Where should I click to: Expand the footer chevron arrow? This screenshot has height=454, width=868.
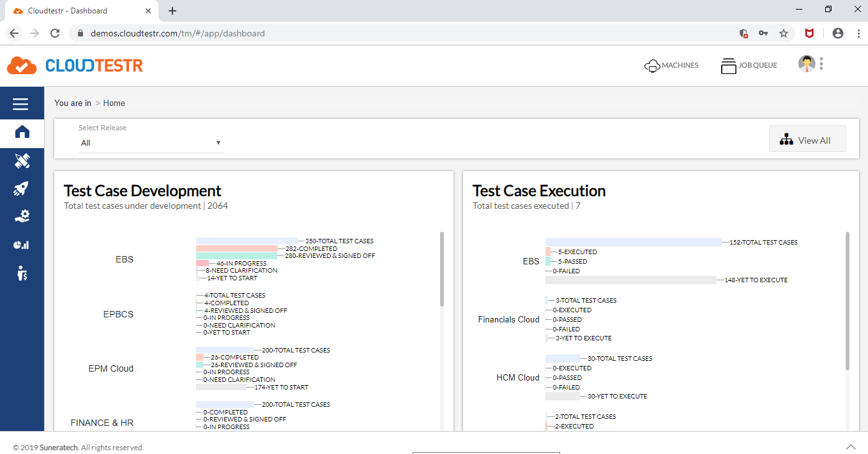coord(851,447)
